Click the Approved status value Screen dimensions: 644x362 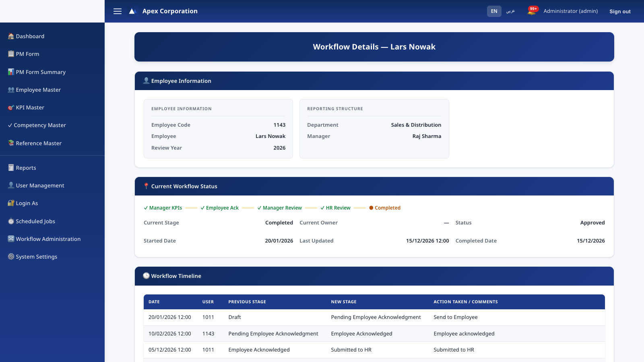[592, 223]
